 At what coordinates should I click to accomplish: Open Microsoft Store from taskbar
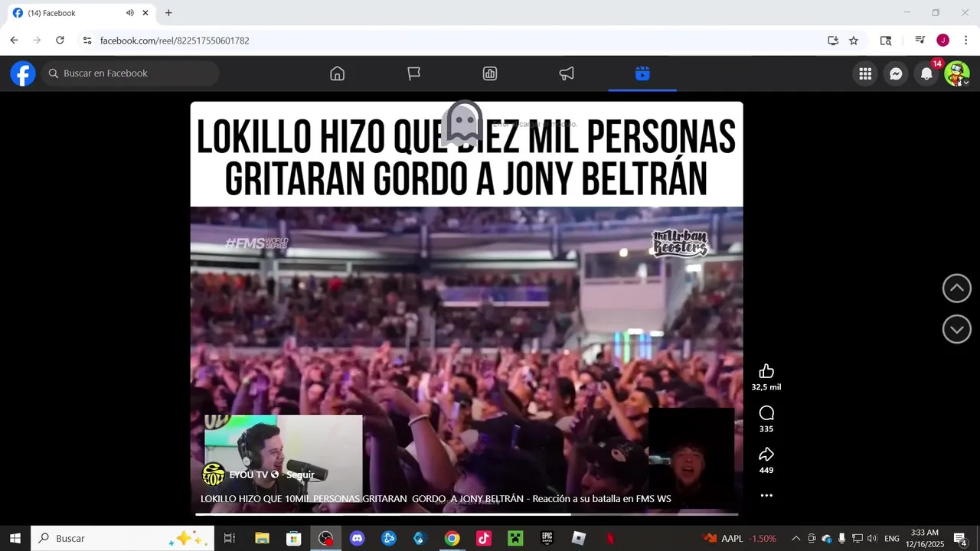point(293,539)
